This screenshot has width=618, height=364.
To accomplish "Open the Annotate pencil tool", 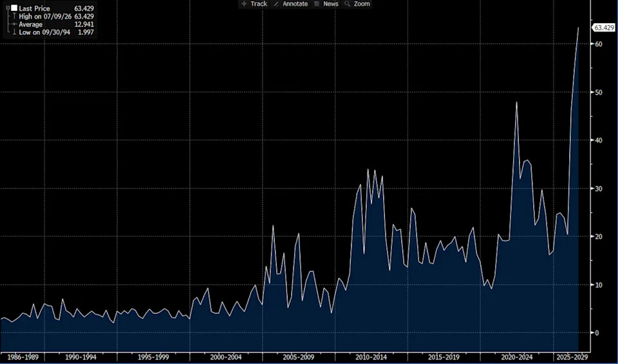I will coord(290,4).
